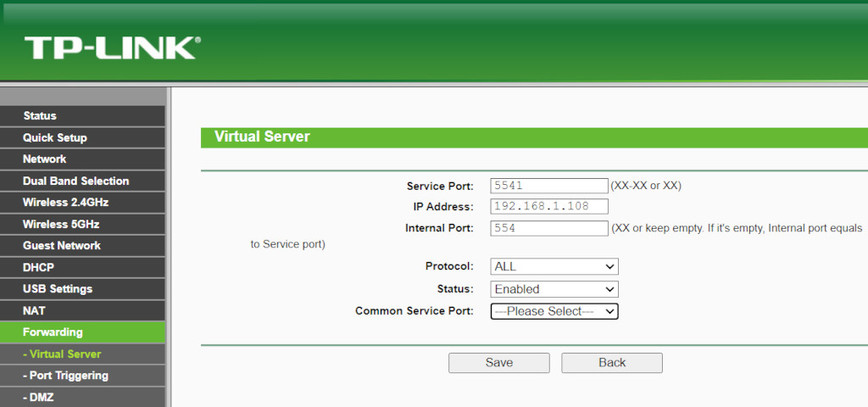868x407 pixels.
Task: Go to the NAT menu
Action: click(35, 310)
